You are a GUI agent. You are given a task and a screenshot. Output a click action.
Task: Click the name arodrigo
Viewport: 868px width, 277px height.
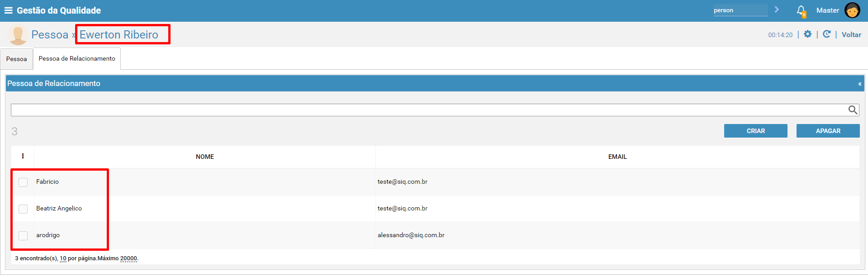[x=48, y=235]
